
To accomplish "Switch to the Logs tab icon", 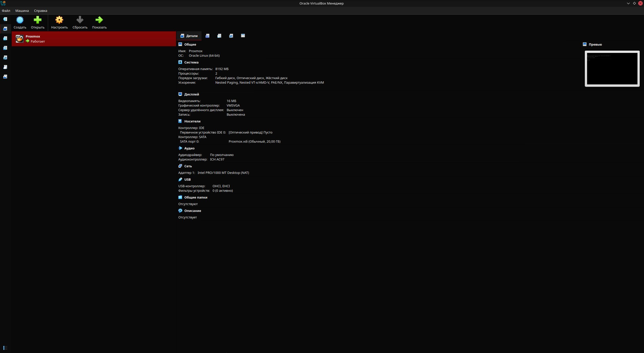I will (219, 36).
